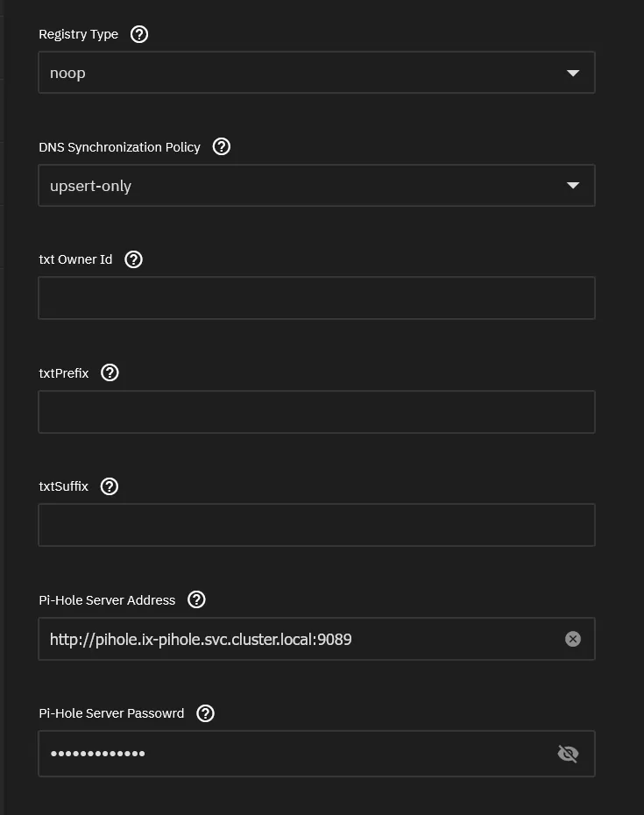Click the txtSuffix question mark icon

tap(109, 485)
